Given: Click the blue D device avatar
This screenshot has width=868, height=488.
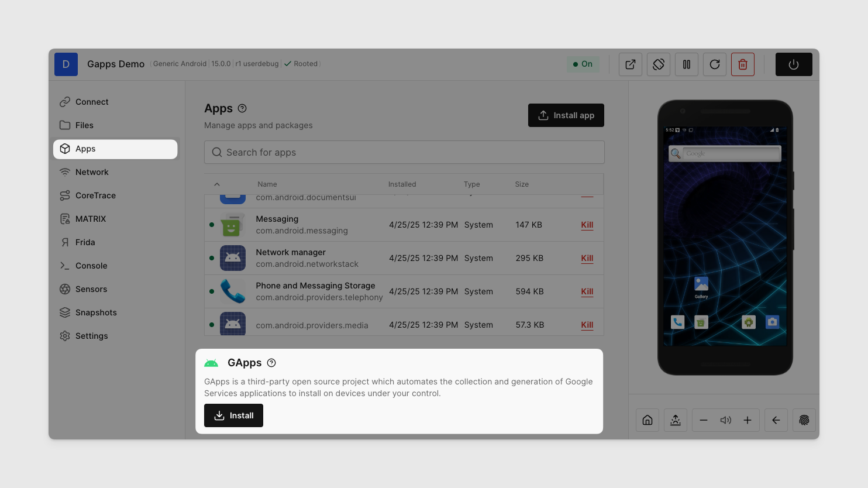Looking at the screenshot, I should point(66,64).
